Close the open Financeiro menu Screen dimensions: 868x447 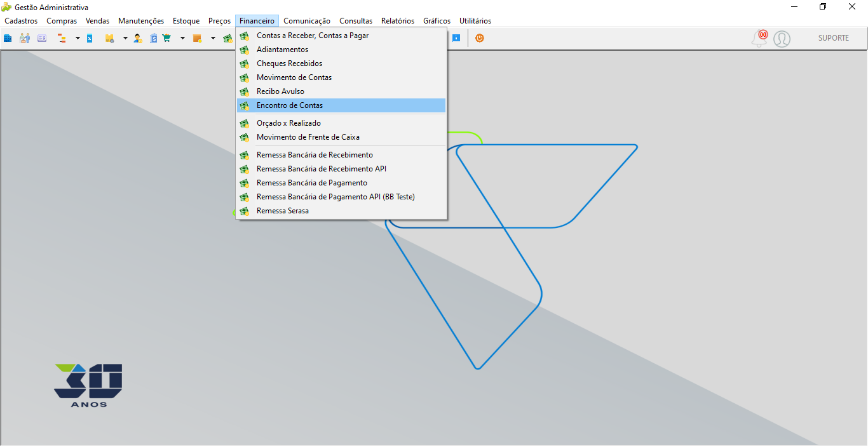tap(257, 21)
